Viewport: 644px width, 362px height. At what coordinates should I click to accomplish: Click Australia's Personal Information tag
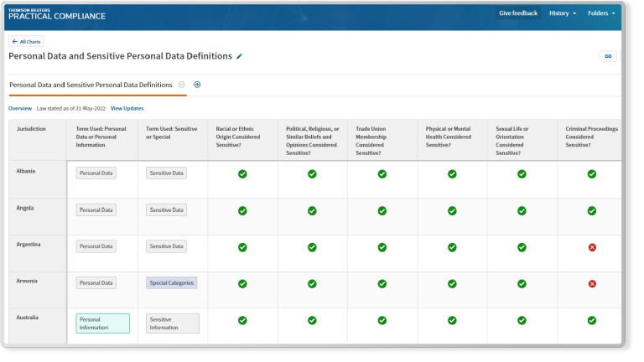click(x=102, y=323)
